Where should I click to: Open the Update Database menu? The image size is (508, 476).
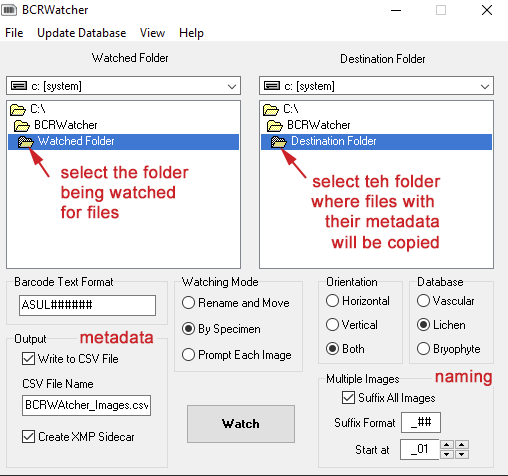[x=82, y=33]
